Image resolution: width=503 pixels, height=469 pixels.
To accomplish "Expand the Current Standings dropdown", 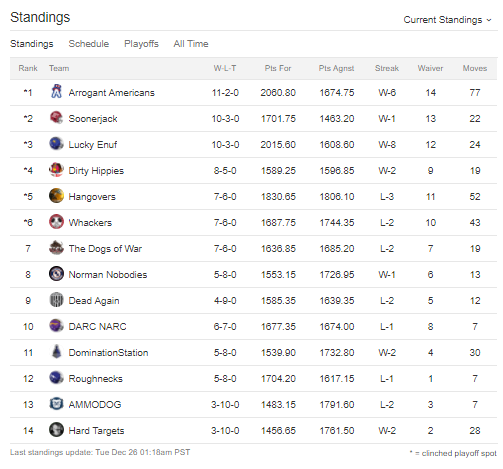I will click(447, 20).
